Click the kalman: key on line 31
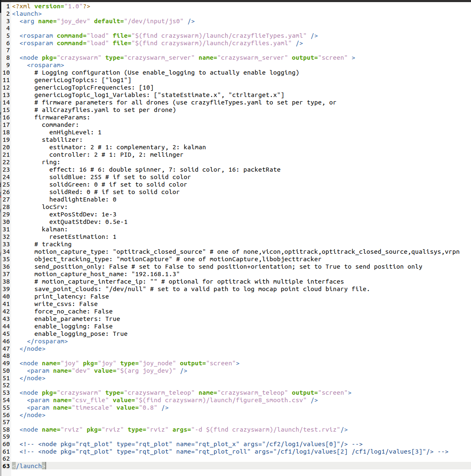Screen dimensions: 471x476 pyautogui.click(x=55, y=229)
